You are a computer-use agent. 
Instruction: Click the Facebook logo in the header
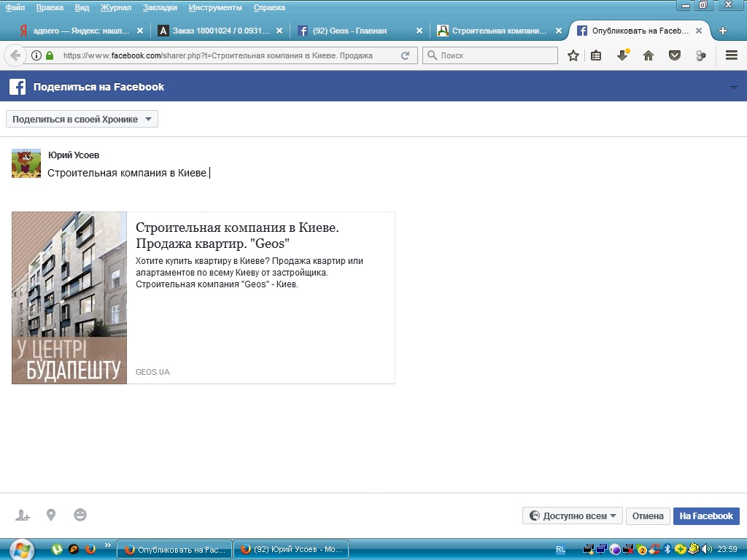[18, 87]
